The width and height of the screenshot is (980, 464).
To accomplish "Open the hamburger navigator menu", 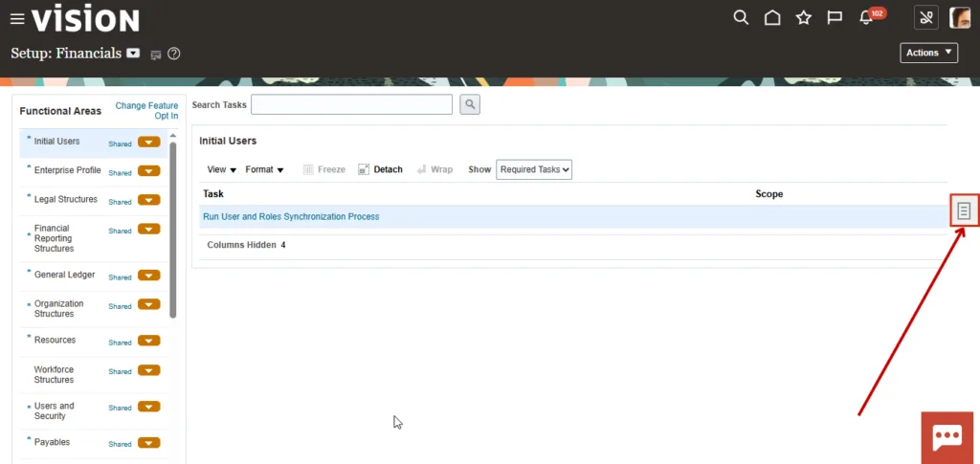I will [x=17, y=19].
